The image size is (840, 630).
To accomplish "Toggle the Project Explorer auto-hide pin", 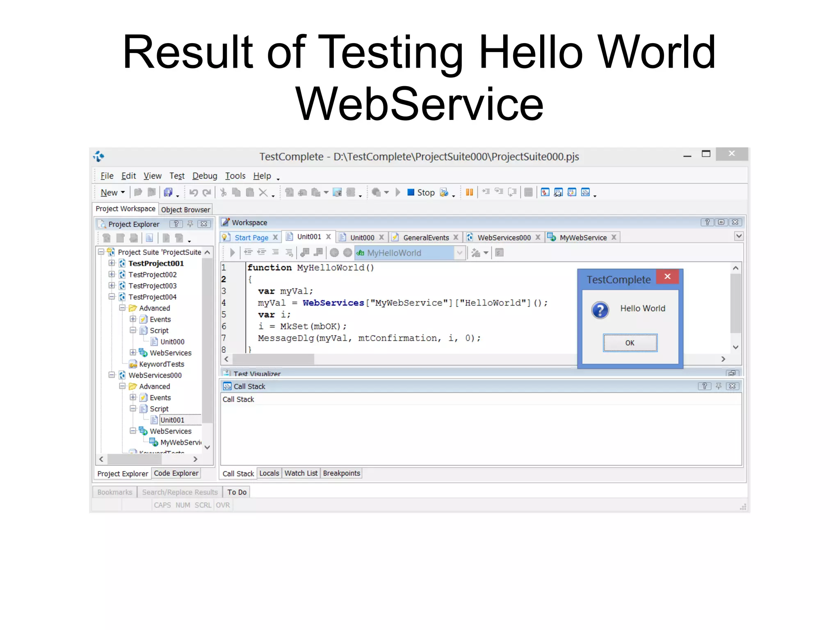I will (190, 224).
